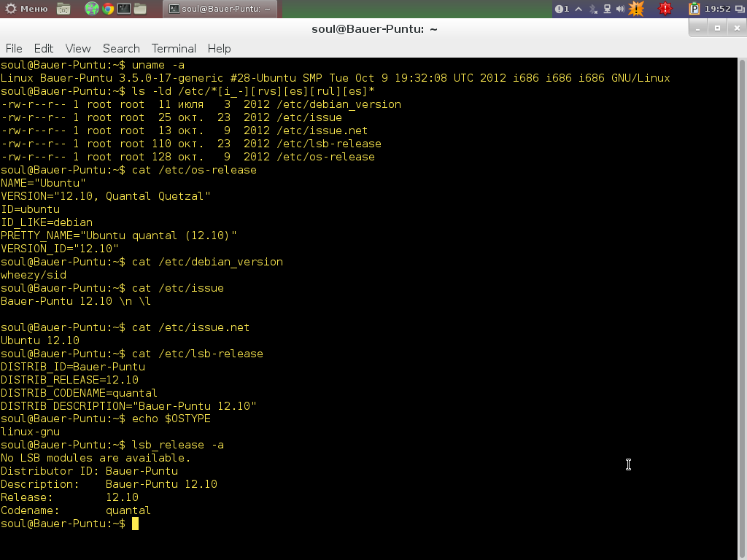
Task: Click the 'echo $OSTYPE' command text
Action: pyautogui.click(x=171, y=419)
